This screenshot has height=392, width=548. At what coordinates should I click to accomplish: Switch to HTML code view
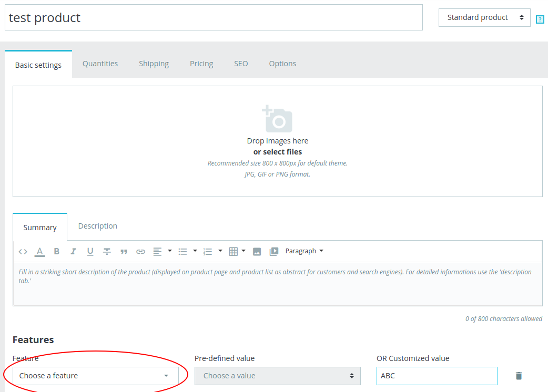[x=23, y=251]
